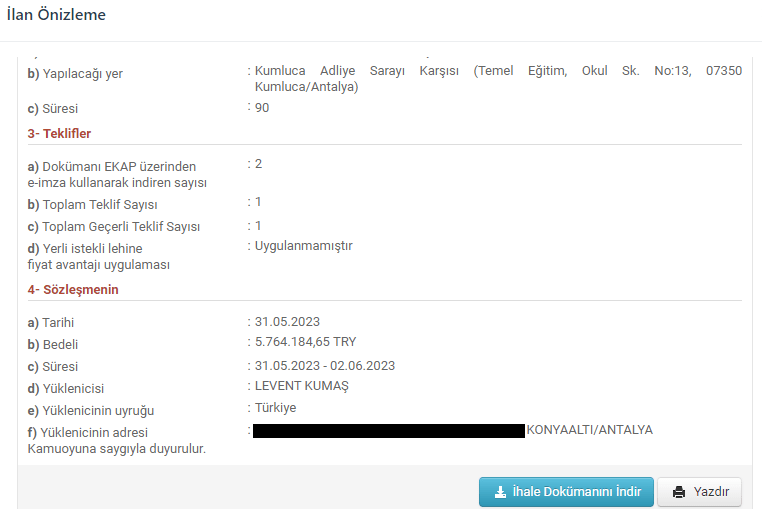Click the printer icon beside Yazdır
The image size is (762, 509).
(679, 492)
